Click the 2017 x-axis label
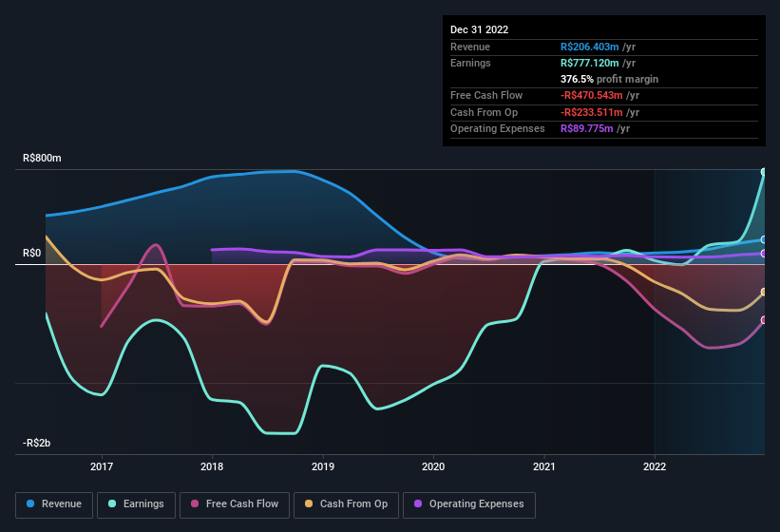Screen dimensions: 780x532 tap(102, 466)
